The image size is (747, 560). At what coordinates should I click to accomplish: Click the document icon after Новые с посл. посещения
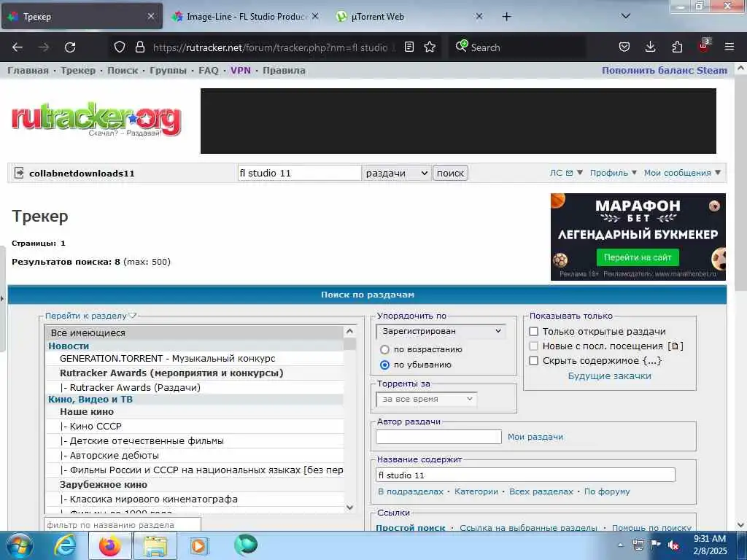676,346
